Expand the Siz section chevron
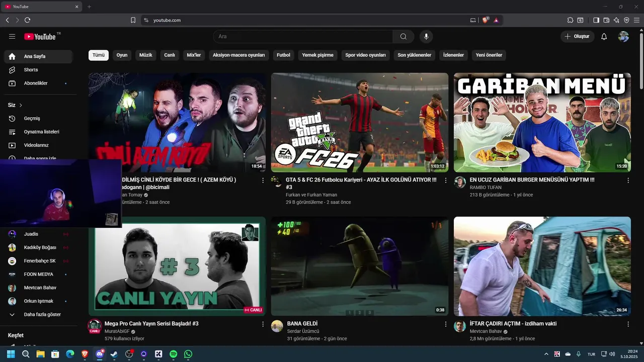 pyautogui.click(x=21, y=105)
